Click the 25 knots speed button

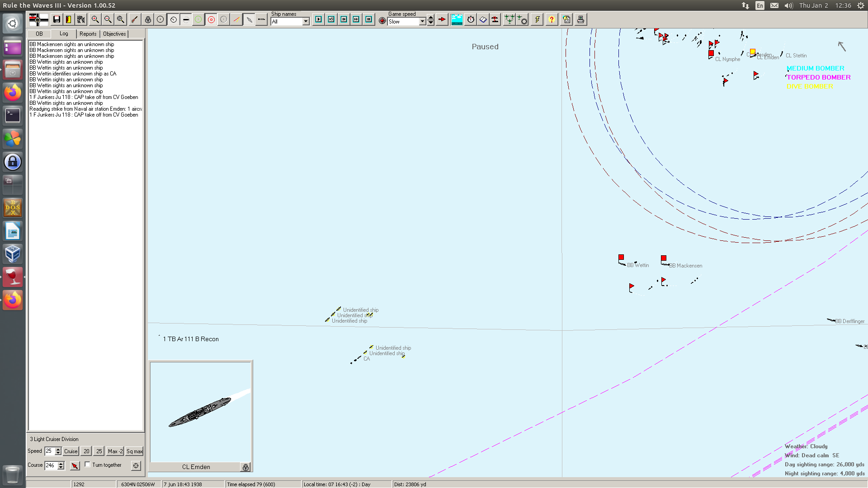click(x=99, y=451)
